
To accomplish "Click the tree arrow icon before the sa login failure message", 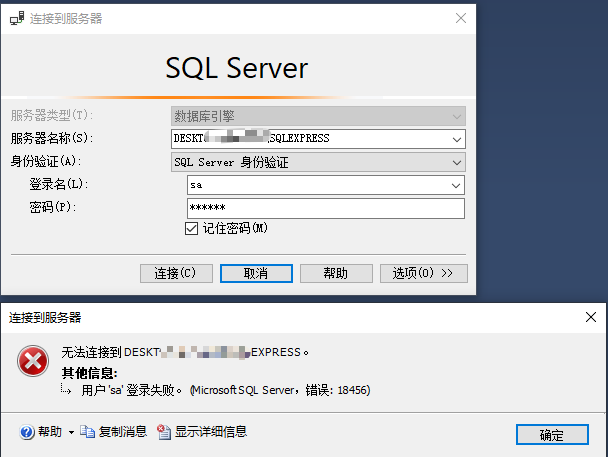I will click(x=66, y=389).
